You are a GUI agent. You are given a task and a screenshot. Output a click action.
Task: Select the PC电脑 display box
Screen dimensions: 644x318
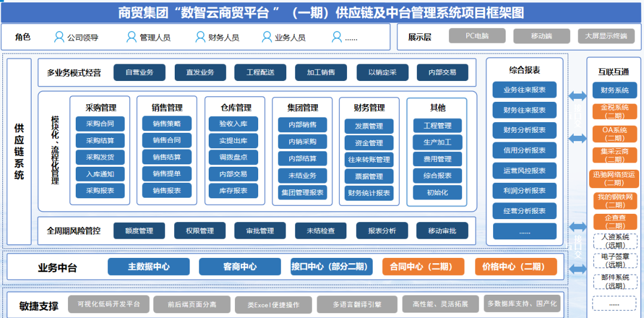(477, 36)
